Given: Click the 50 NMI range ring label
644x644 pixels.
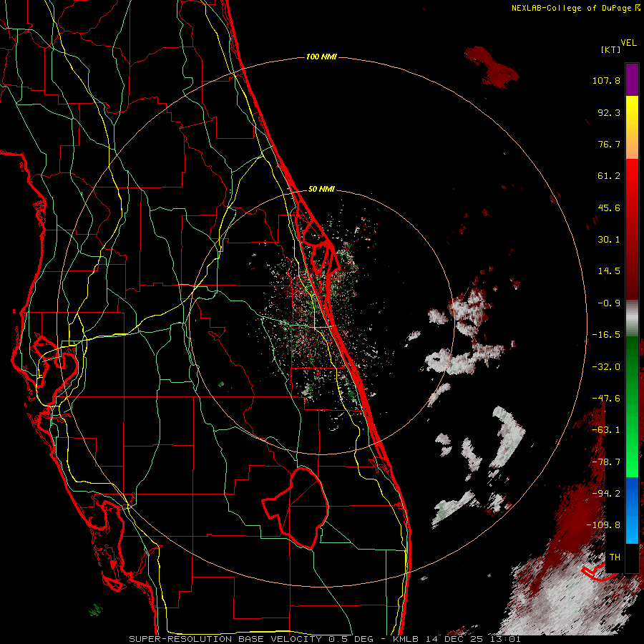Looking at the screenshot, I should [x=321, y=189].
